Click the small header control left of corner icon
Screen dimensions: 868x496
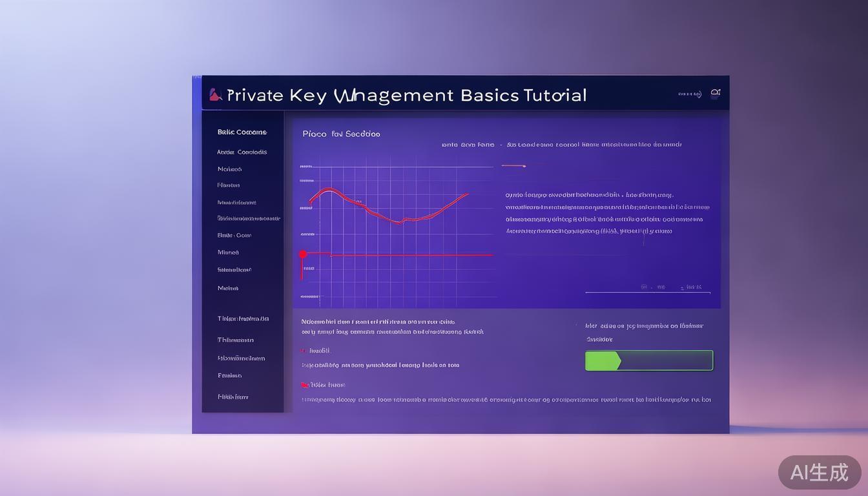(x=689, y=94)
